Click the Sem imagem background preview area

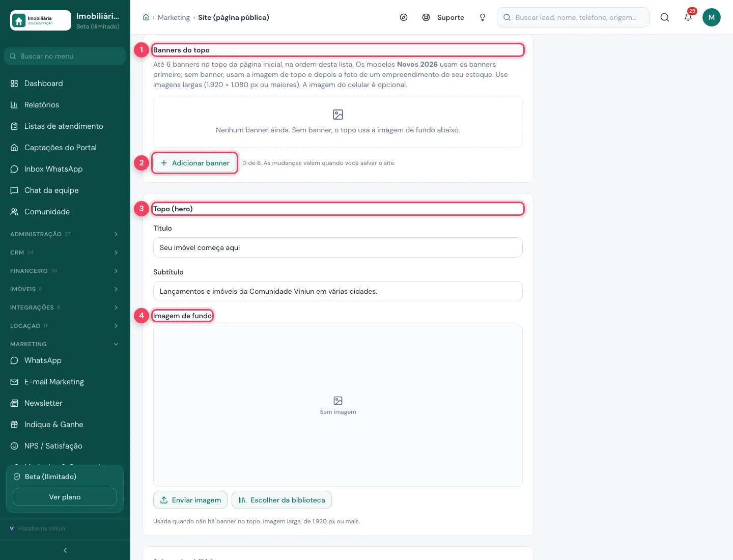[x=338, y=406]
